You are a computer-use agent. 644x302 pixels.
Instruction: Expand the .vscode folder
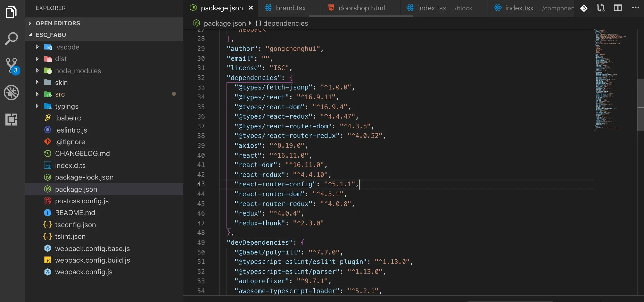[x=104, y=47]
